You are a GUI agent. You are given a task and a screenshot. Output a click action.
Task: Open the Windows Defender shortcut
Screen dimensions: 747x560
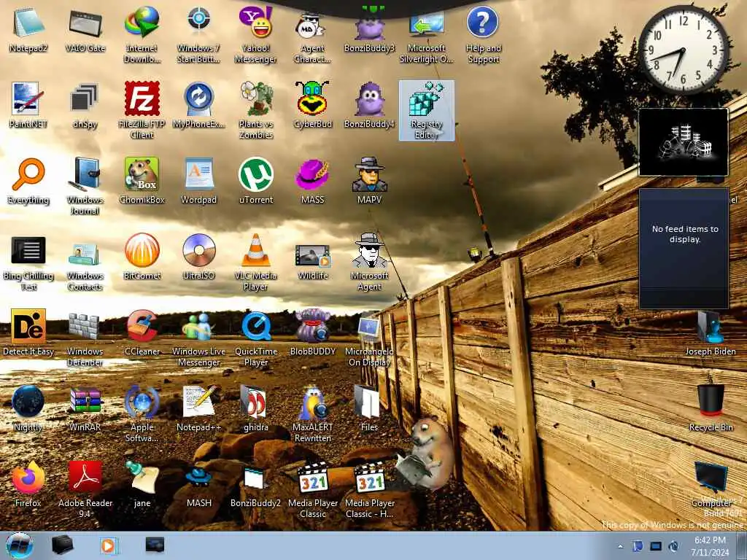pos(85,338)
